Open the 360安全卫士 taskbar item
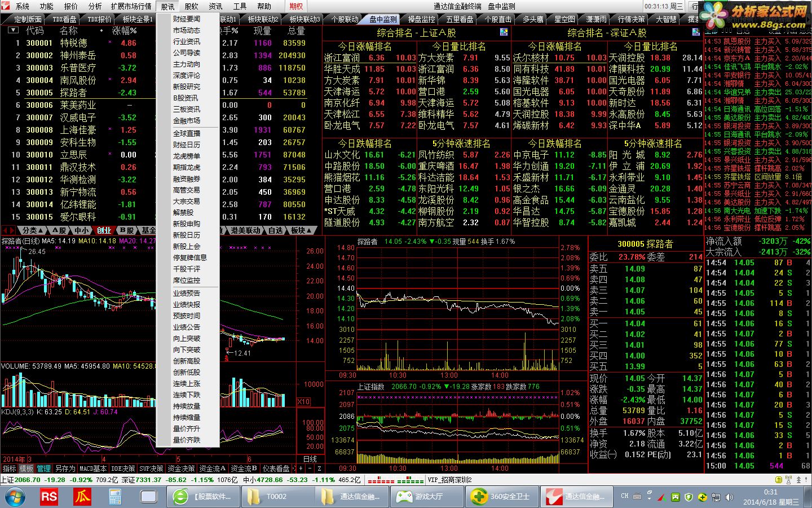812x508 pixels. point(501,497)
